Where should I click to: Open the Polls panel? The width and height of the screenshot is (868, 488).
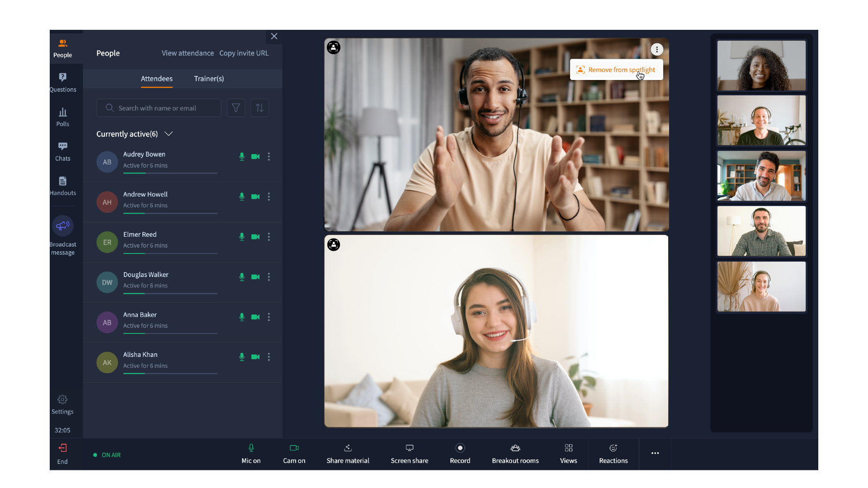(x=63, y=117)
